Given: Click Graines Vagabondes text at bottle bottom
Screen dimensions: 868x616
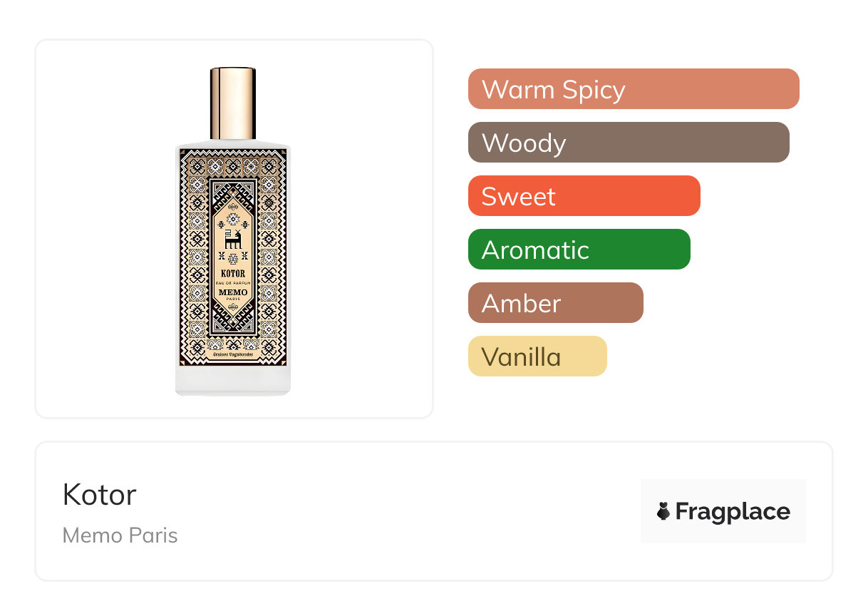Looking at the screenshot, I should pyautogui.click(x=233, y=354).
